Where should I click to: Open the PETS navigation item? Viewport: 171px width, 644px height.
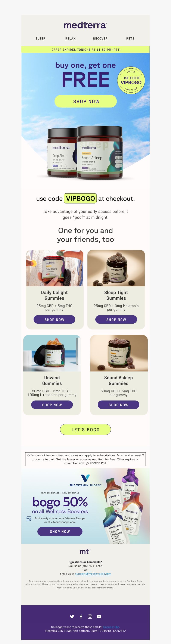(130, 38)
